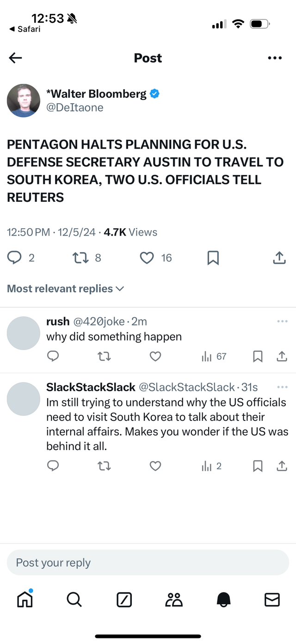
Task: Open Notifications bell icon
Action: point(223,599)
